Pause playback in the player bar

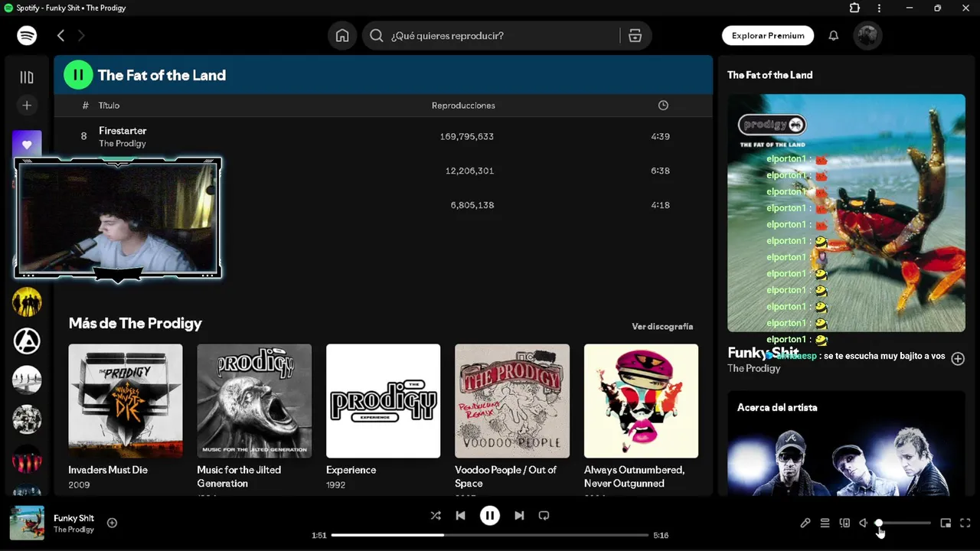coord(490,516)
